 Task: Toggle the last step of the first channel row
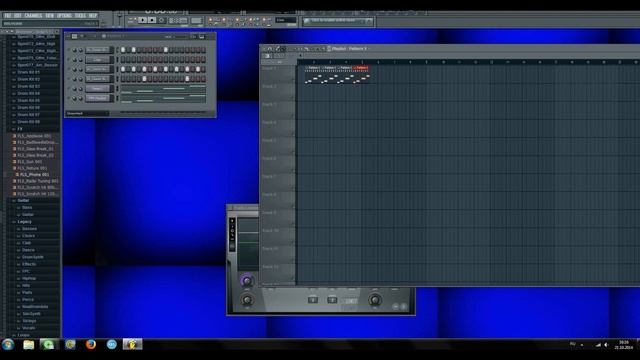pyautogui.click(x=203, y=50)
